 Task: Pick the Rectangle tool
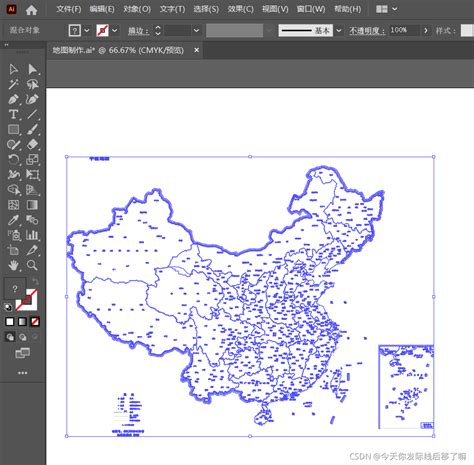pos(13,129)
